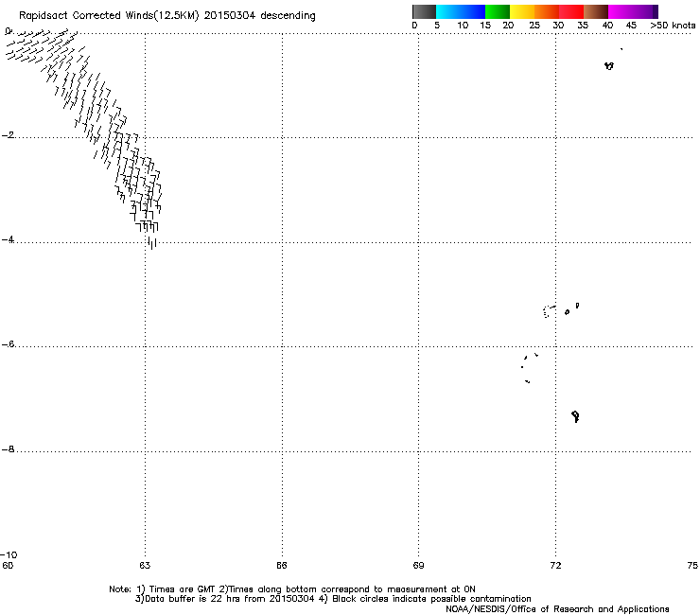Click the latitude label '-10'
The image size is (700, 615).
9,554
